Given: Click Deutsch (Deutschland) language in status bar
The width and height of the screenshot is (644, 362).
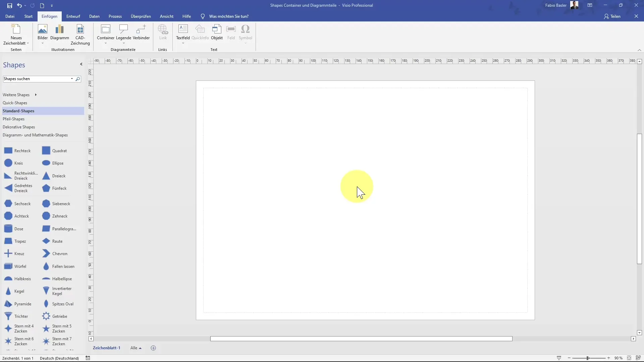Looking at the screenshot, I should pyautogui.click(x=59, y=358).
